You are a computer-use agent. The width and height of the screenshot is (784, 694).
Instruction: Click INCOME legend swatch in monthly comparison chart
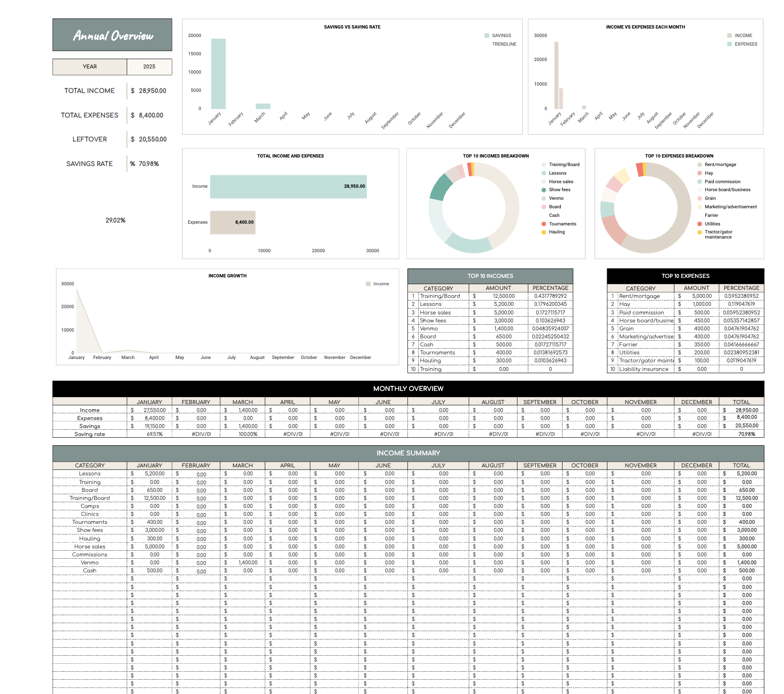coord(729,35)
